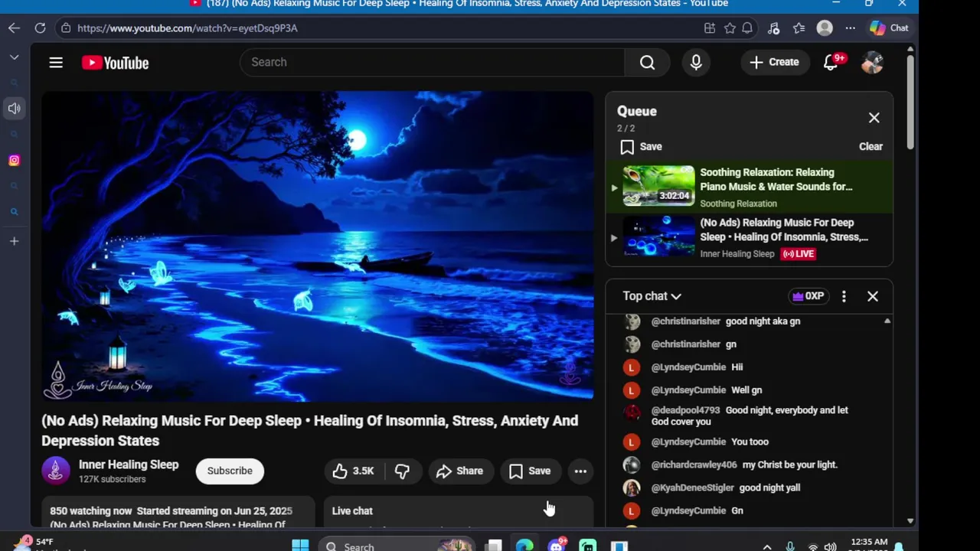Go to the YouTube home logo
The width and height of the screenshot is (980, 551).
[116, 63]
